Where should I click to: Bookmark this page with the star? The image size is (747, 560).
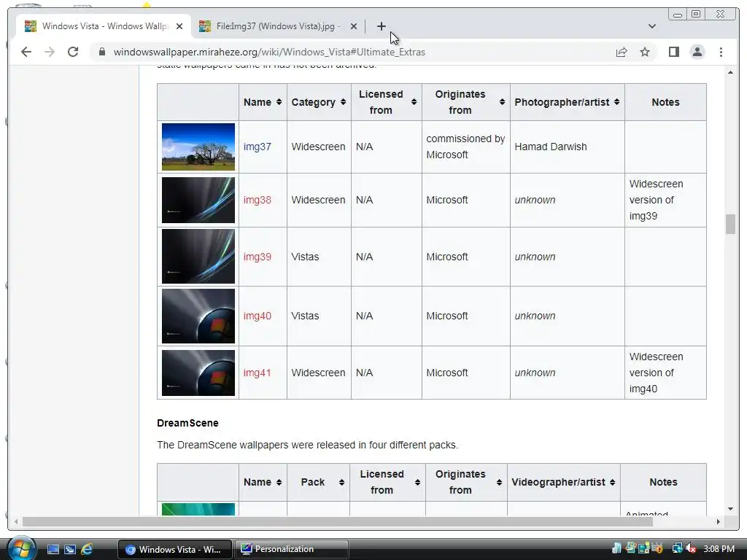tap(645, 52)
